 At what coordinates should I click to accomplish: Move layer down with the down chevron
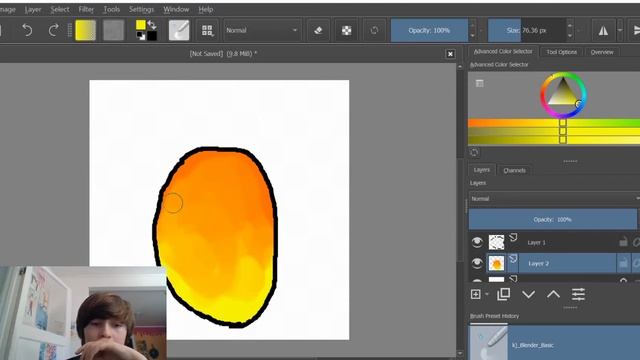(529, 294)
